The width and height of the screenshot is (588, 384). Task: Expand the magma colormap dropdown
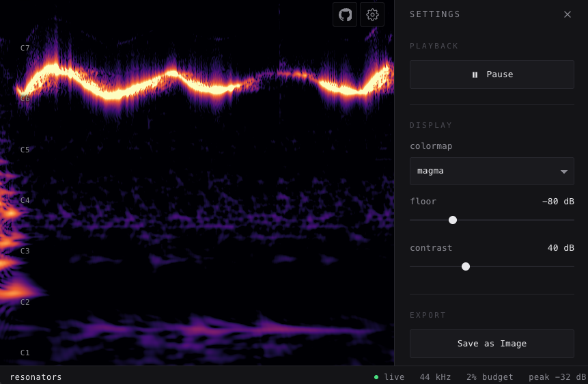tap(492, 171)
